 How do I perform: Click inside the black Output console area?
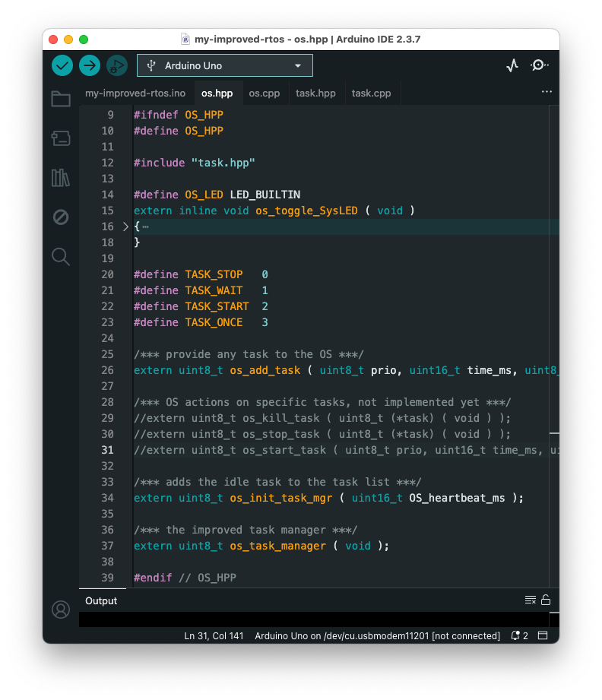pos(314,619)
